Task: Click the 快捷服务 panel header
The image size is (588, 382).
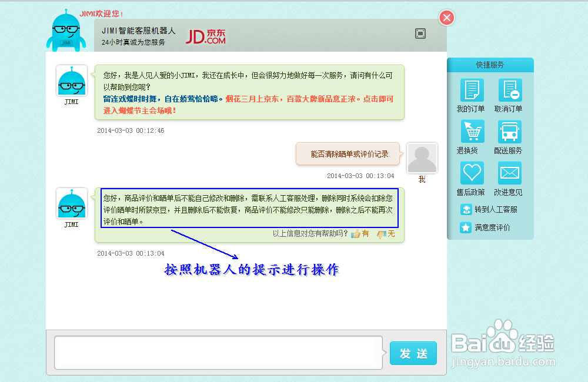Action: click(x=491, y=65)
